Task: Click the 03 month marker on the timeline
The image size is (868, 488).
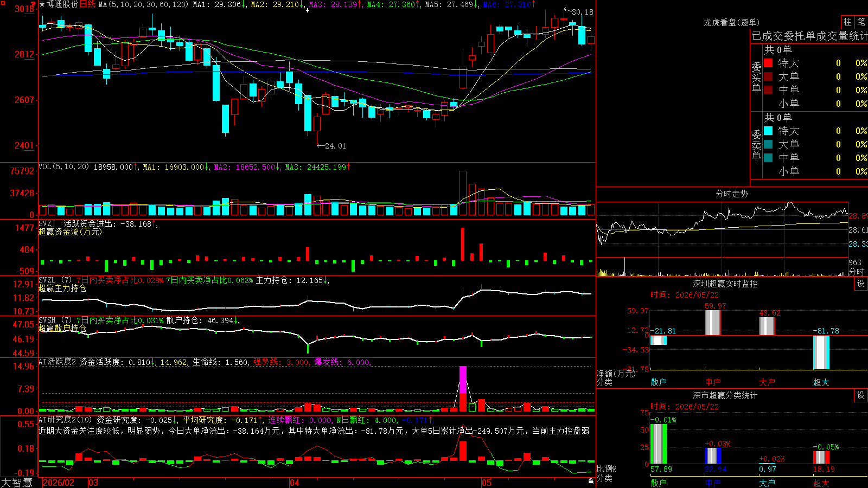Action: pos(93,483)
